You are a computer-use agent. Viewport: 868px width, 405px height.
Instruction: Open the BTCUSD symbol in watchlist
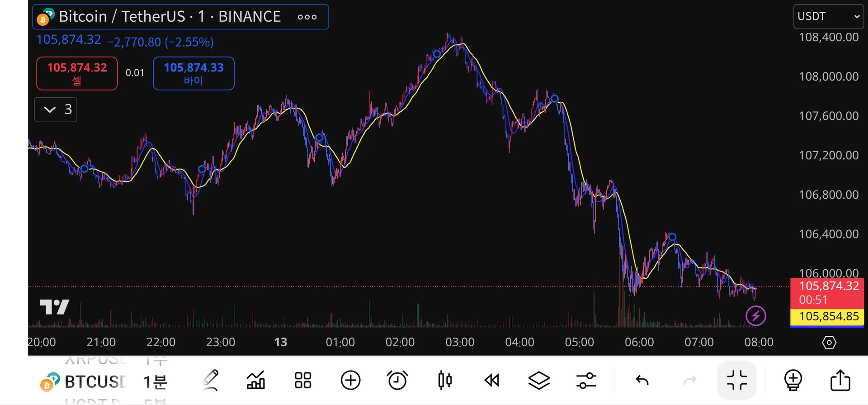[84, 382]
